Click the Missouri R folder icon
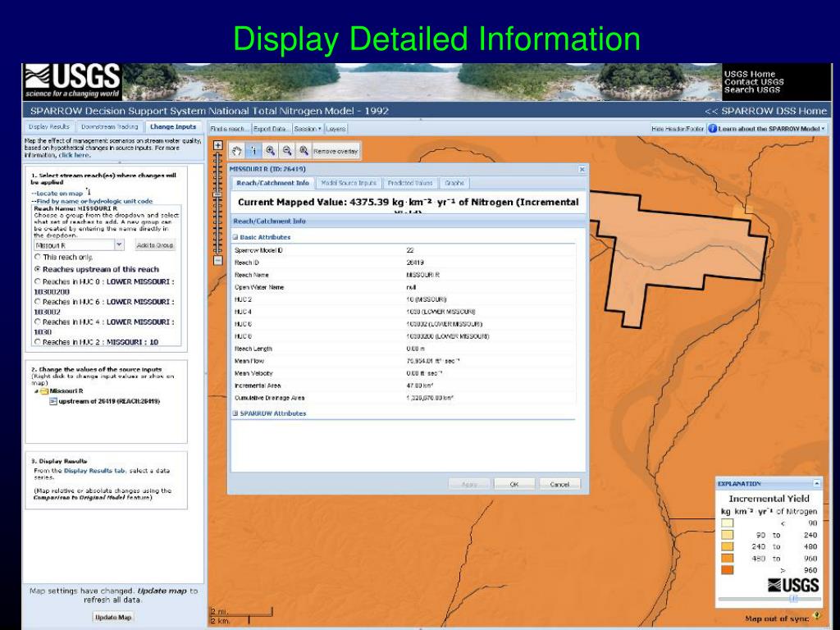Image resolution: width=840 pixels, height=630 pixels. [x=44, y=391]
